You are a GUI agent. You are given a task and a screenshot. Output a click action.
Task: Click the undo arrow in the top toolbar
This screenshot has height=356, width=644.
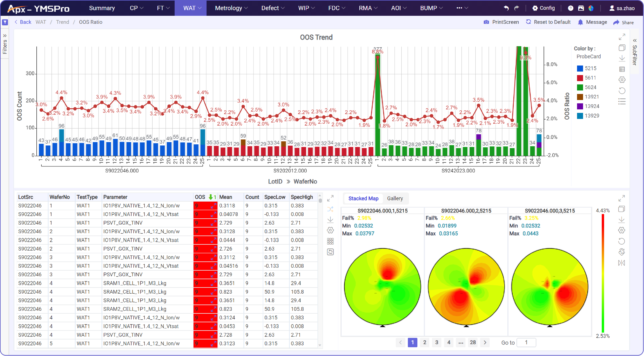pyautogui.click(x=506, y=8)
